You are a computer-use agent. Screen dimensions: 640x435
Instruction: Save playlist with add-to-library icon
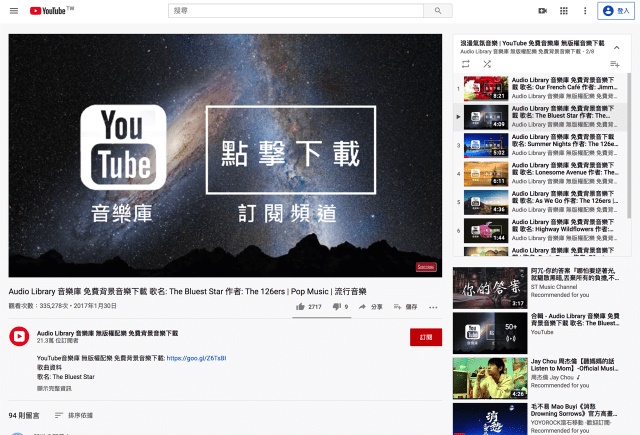(x=614, y=64)
